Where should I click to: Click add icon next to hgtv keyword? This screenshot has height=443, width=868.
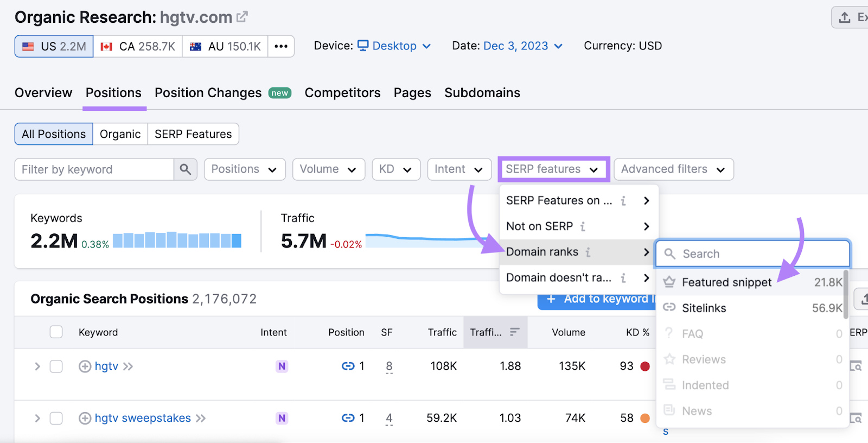point(85,366)
